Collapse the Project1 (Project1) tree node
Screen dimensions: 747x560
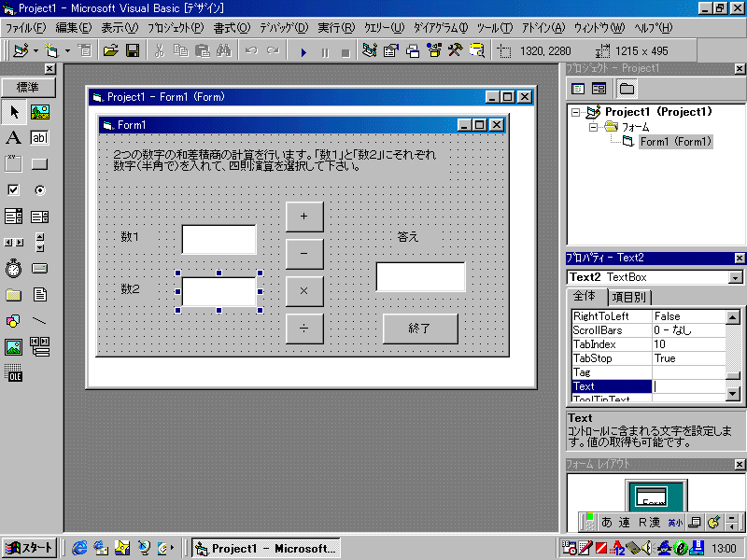point(575,112)
